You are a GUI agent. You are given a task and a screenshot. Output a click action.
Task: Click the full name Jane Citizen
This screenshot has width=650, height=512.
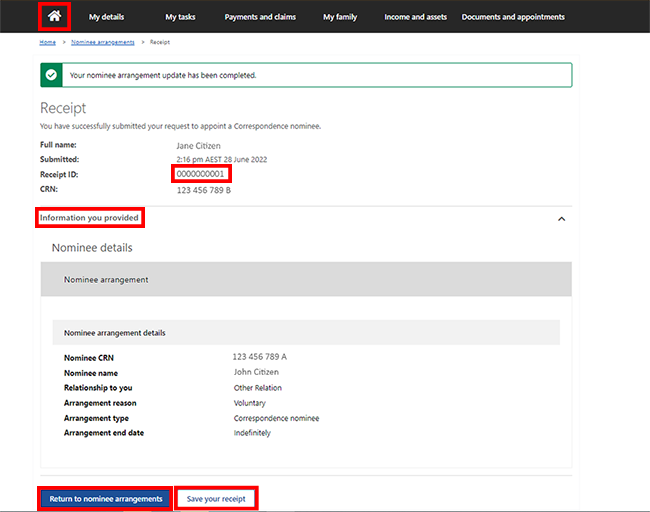pos(198,146)
